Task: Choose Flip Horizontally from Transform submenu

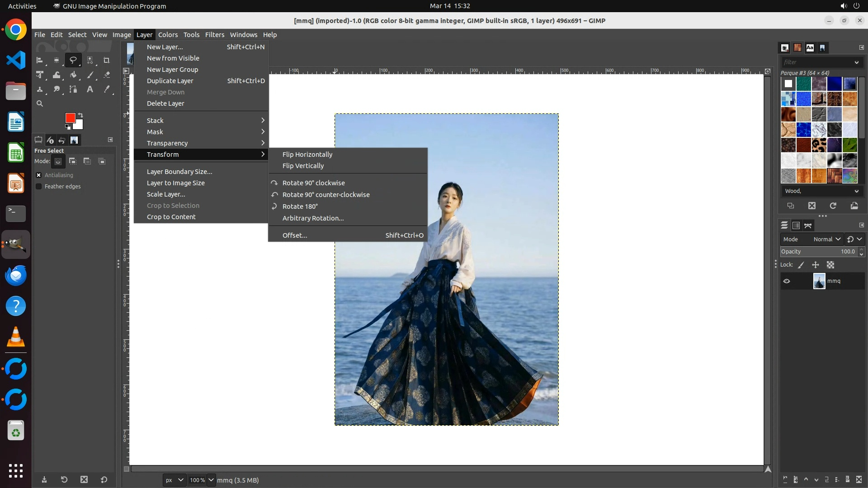Action: (x=307, y=155)
